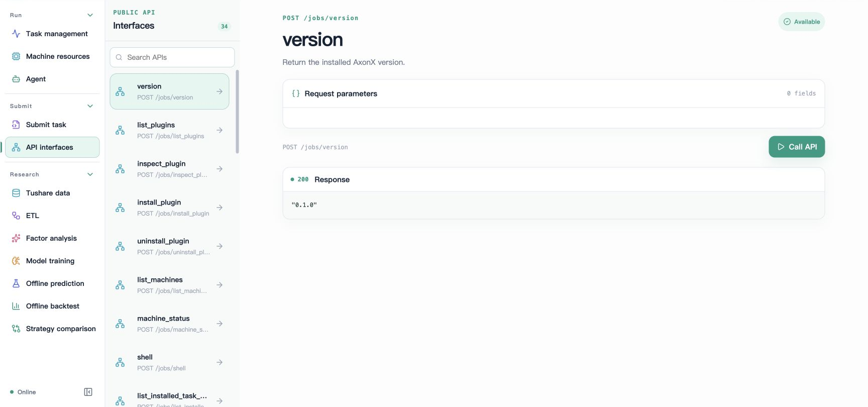Screen dimensions: 868x407
Task: Click the Offline backtest chart icon
Action: tap(16, 306)
